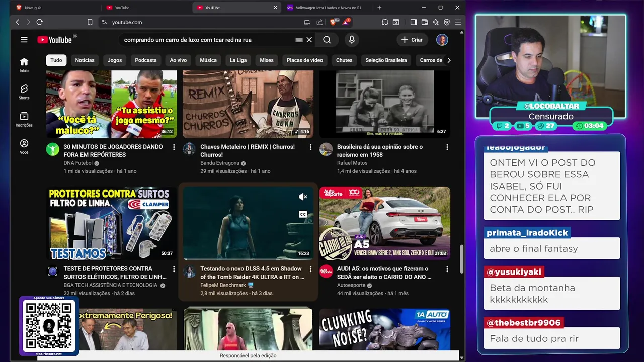
Task: Close the active YouTube browser tab
Action: (x=275, y=8)
